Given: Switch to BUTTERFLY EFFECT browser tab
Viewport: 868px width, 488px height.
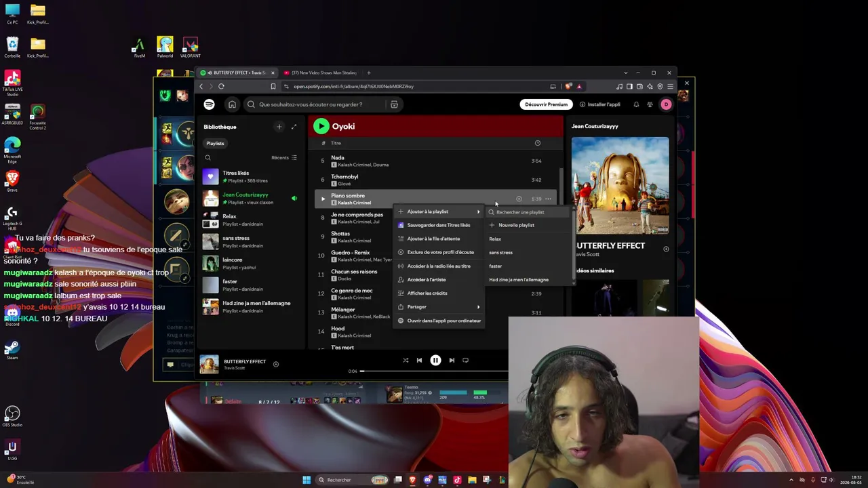Looking at the screenshot, I should pos(237,73).
